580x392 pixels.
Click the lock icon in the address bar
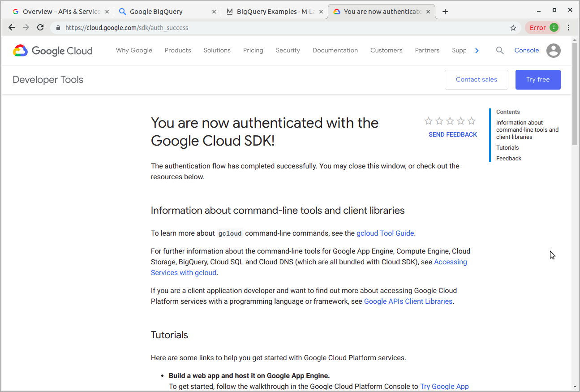click(x=58, y=27)
